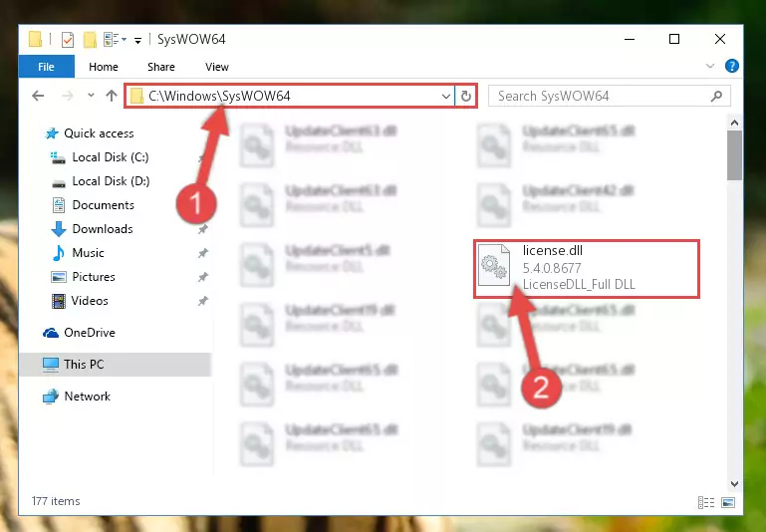Click the license.dll gear file icon

pyautogui.click(x=493, y=265)
